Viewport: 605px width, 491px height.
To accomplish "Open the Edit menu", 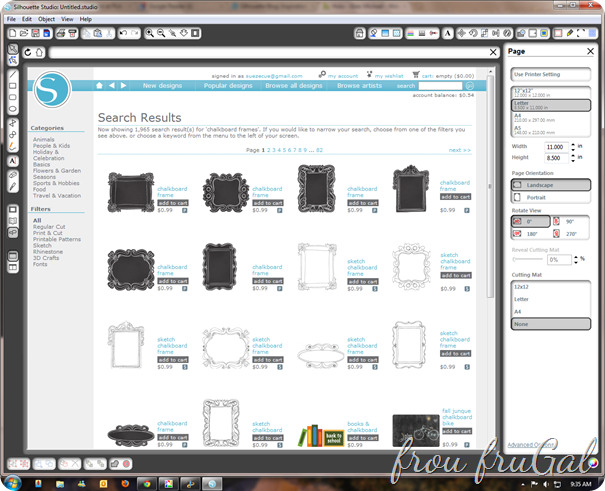I will 27,19.
